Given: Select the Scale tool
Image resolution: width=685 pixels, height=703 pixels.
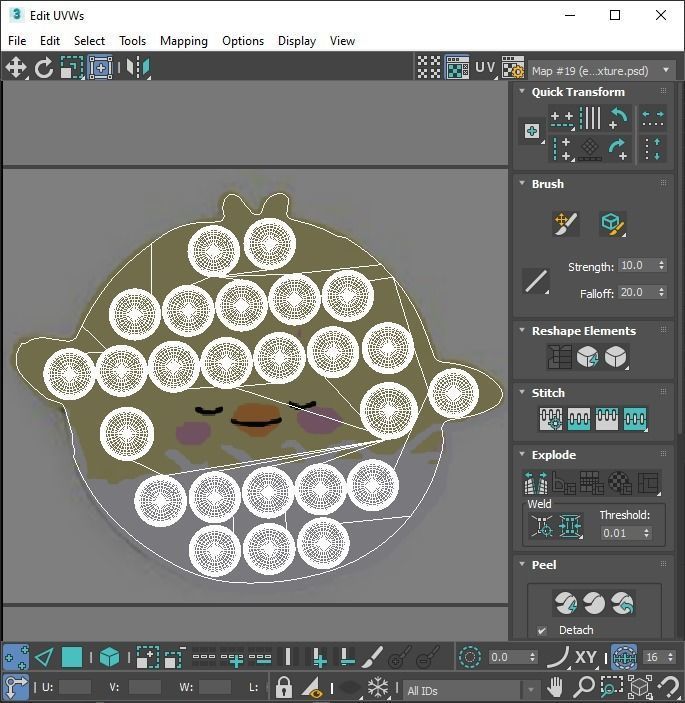Looking at the screenshot, I should click(x=72, y=68).
